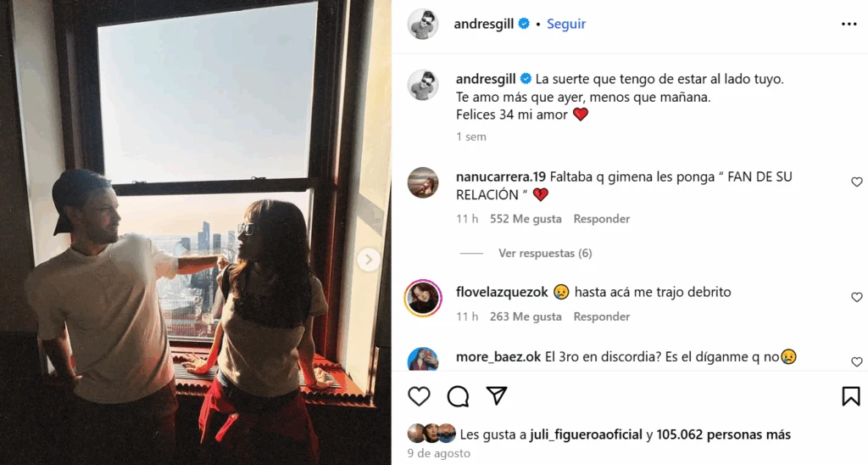Open comments via the speech bubble icon
868x465 pixels.
click(458, 396)
